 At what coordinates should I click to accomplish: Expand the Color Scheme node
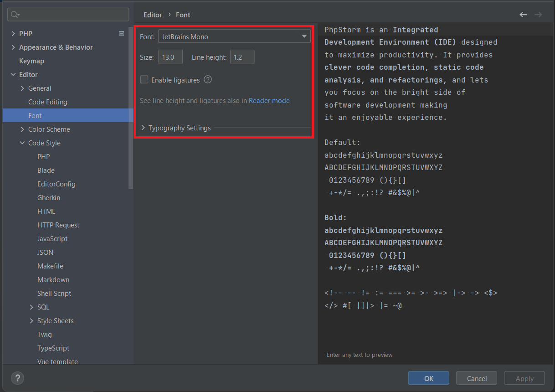(22, 129)
